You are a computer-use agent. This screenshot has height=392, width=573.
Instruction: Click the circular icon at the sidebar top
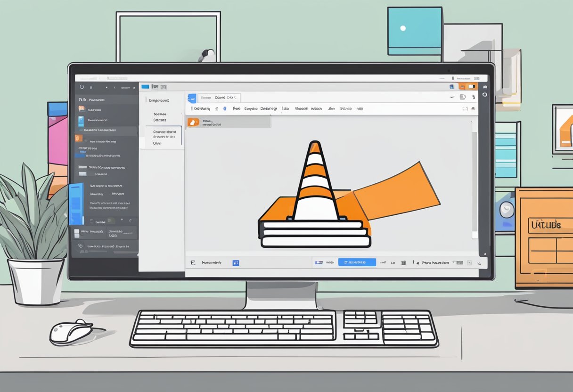point(82,87)
